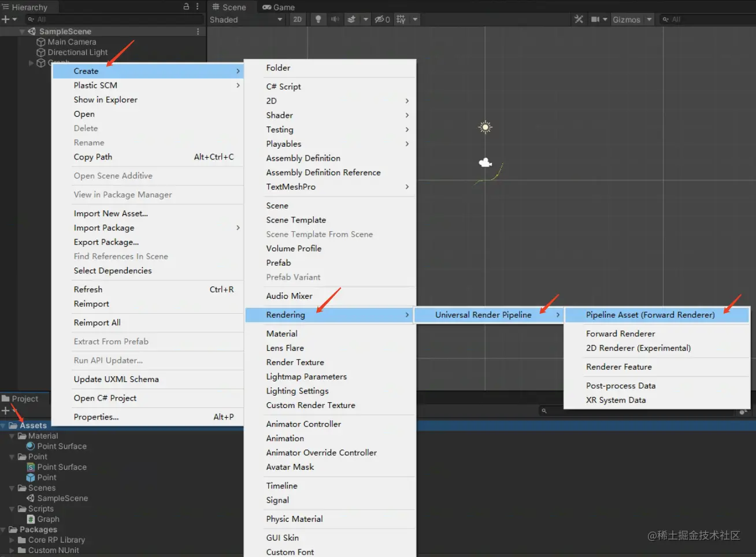Open the Shader submenu
Image resolution: width=756 pixels, height=557 pixels.
pyautogui.click(x=330, y=116)
